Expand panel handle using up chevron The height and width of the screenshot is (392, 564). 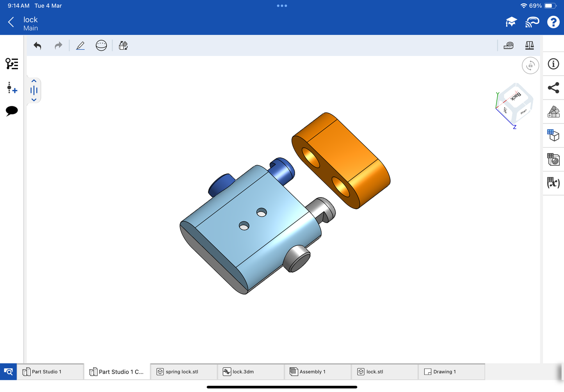34,81
